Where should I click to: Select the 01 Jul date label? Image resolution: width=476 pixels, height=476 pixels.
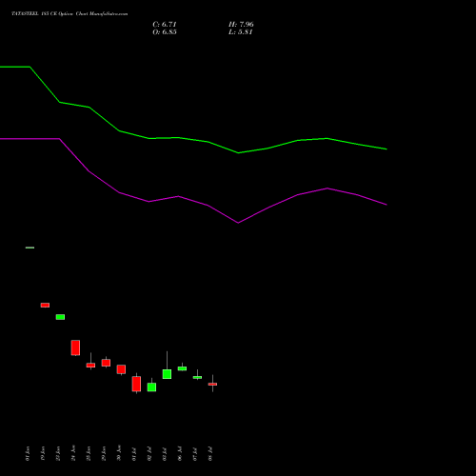pos(134,454)
